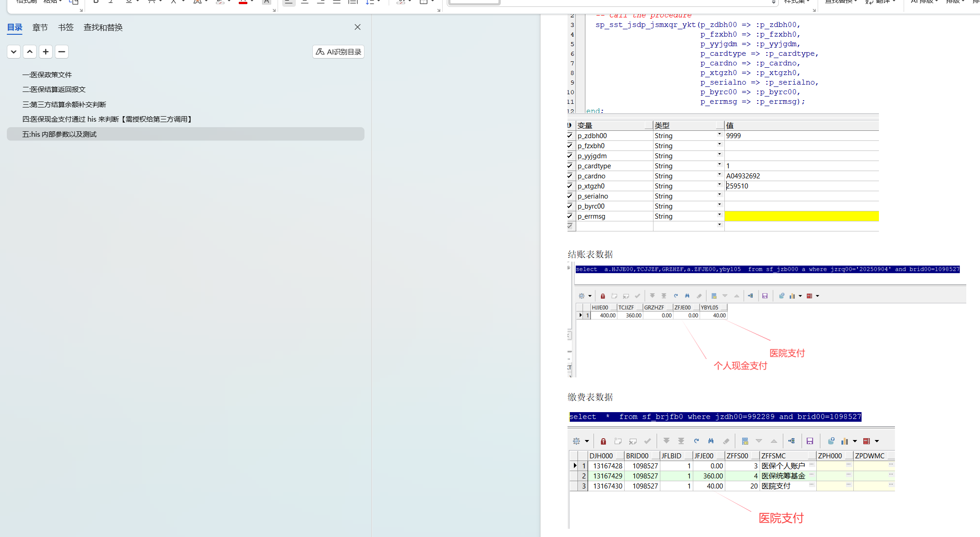The width and height of the screenshot is (980, 537).
Task: Open the type dropdown for p_cardtype row
Action: pos(719,164)
